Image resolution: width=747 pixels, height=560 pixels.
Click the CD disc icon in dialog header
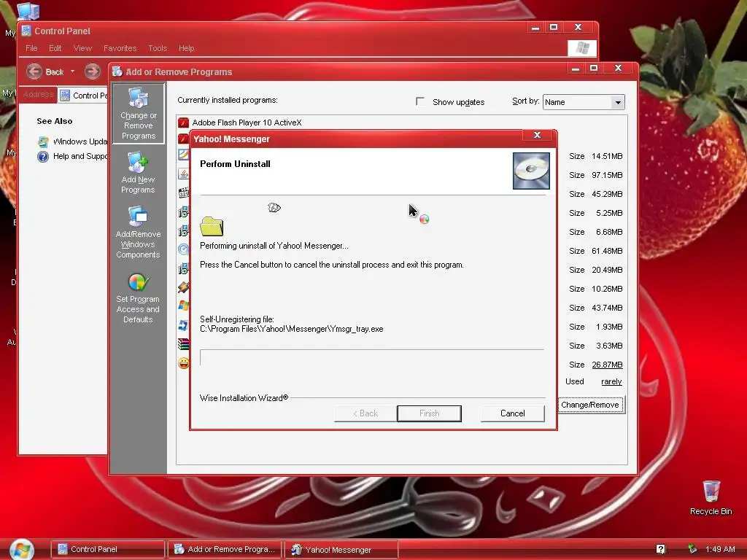click(x=531, y=171)
